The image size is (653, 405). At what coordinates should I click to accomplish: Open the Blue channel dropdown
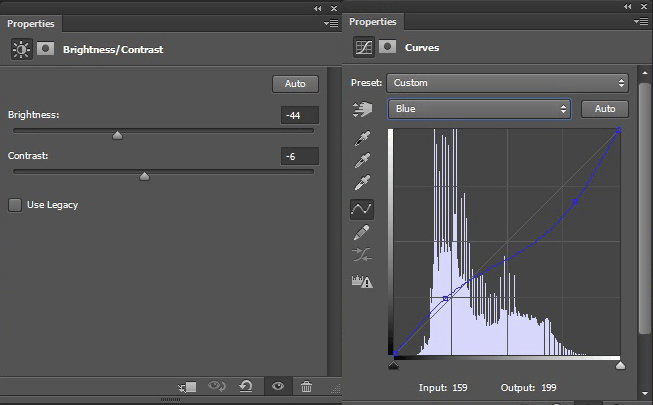coord(479,109)
